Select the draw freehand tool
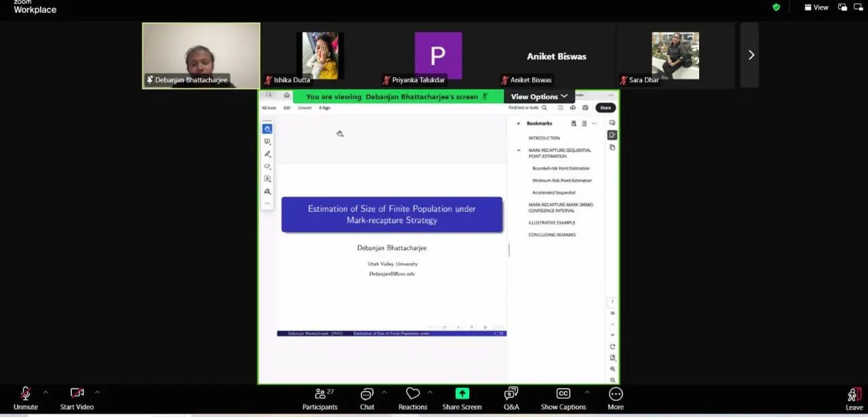The image size is (868, 417). coord(267,166)
